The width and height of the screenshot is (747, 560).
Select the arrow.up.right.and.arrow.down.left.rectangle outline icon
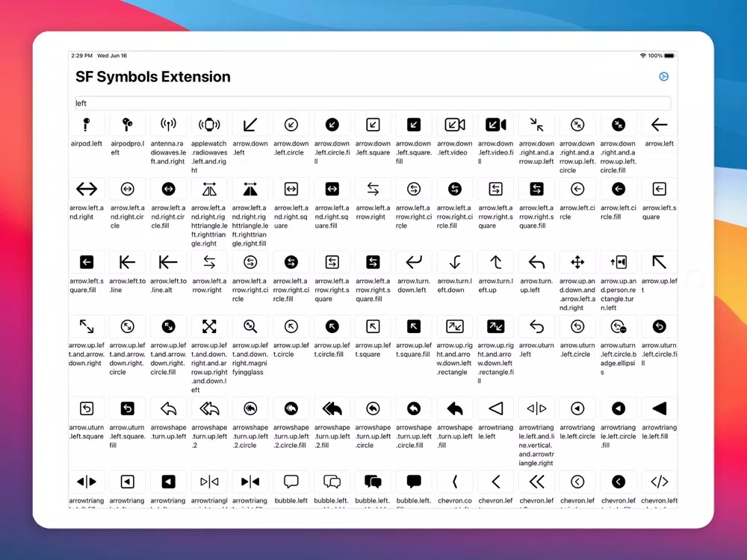tap(455, 327)
